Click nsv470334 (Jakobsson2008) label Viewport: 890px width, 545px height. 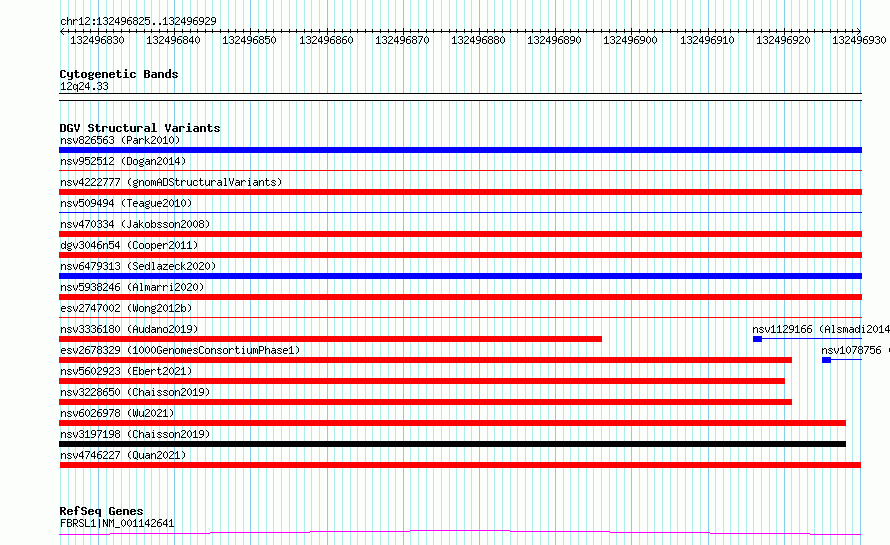(x=135, y=224)
